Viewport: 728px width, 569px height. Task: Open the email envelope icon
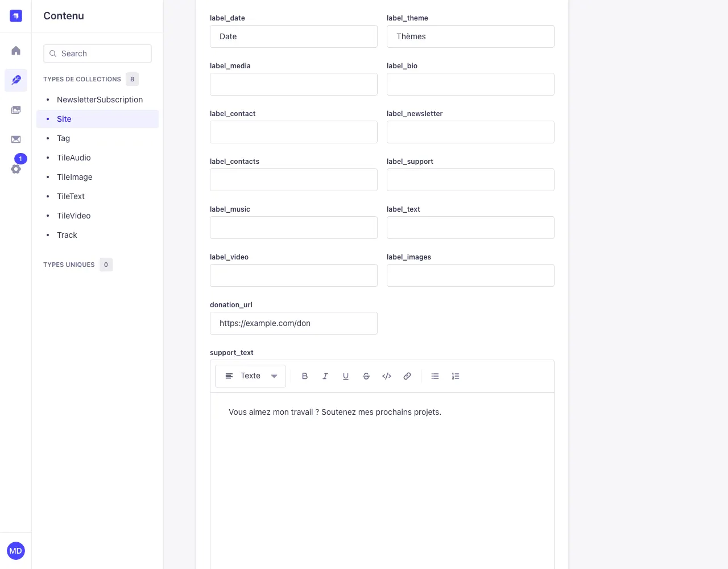[x=16, y=139]
